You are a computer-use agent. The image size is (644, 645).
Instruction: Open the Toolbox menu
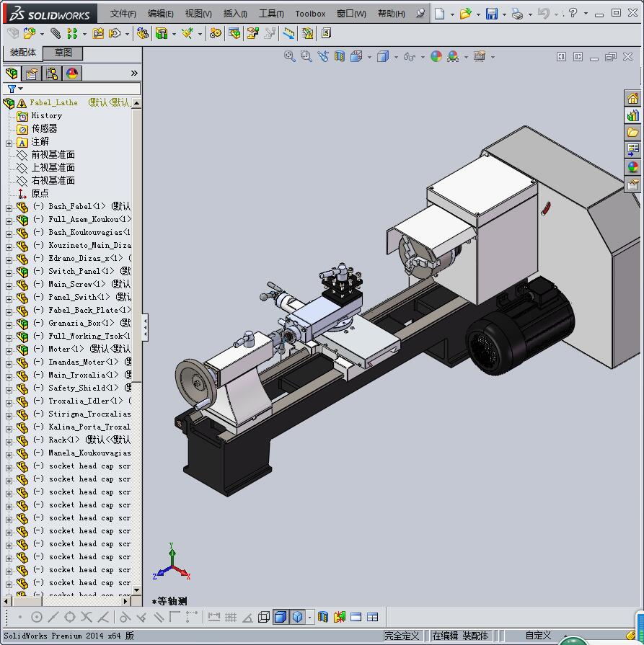[310, 14]
